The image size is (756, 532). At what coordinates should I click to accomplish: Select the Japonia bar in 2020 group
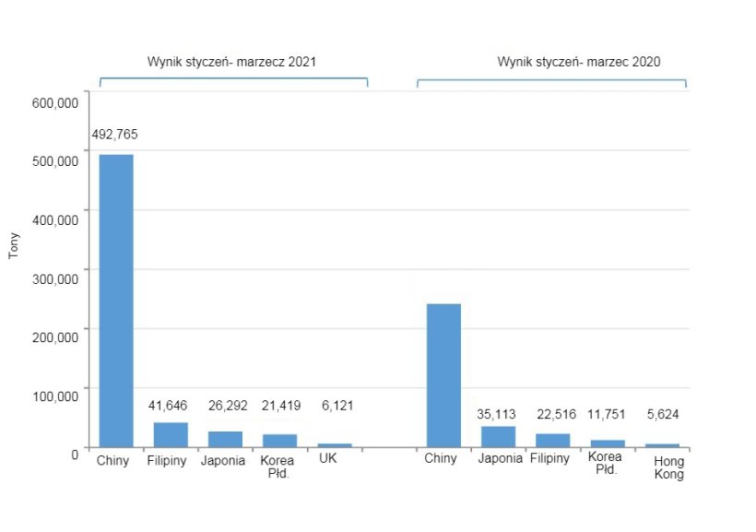pos(498,436)
